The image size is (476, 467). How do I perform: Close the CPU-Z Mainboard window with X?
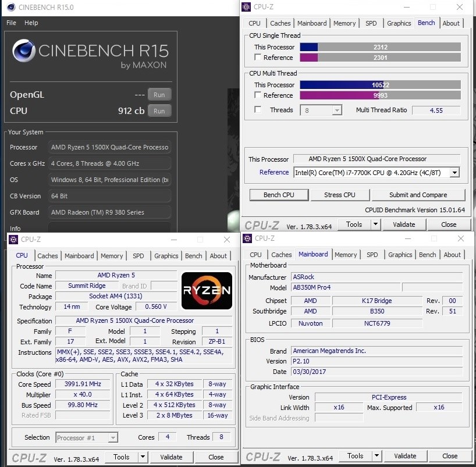tap(460, 238)
